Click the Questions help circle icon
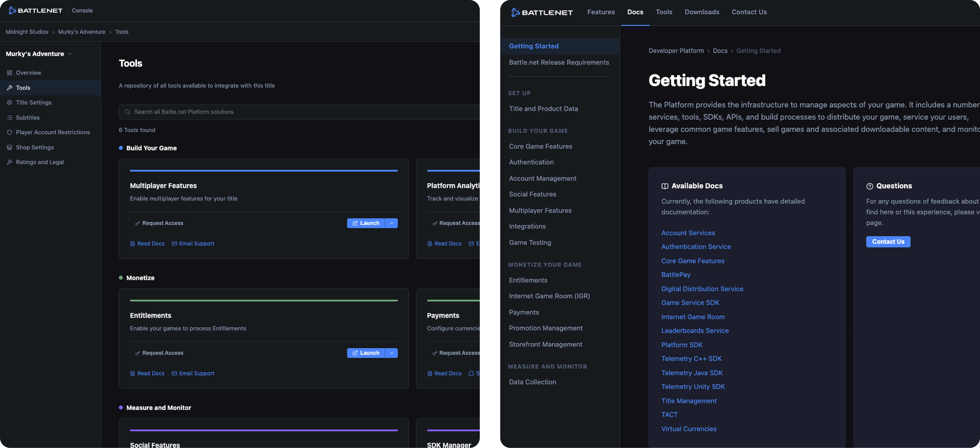 [870, 186]
